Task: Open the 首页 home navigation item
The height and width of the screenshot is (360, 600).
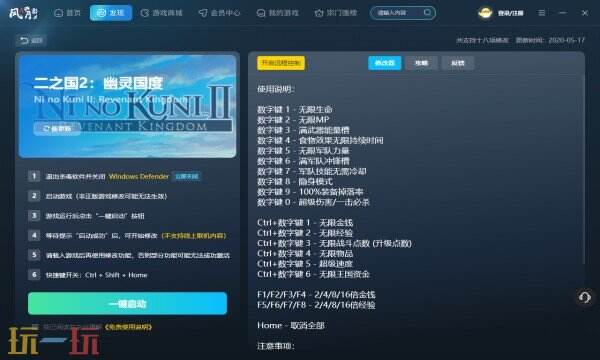Action: (x=67, y=13)
